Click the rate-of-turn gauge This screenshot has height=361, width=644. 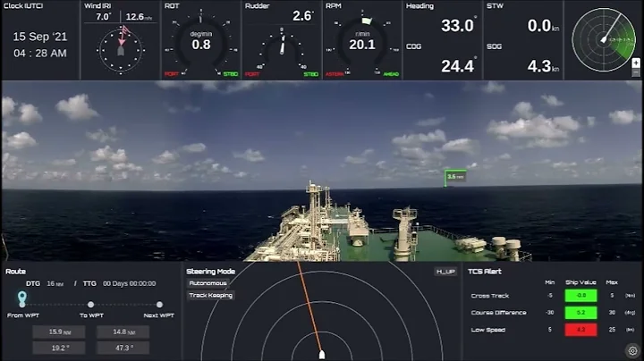[x=201, y=43]
